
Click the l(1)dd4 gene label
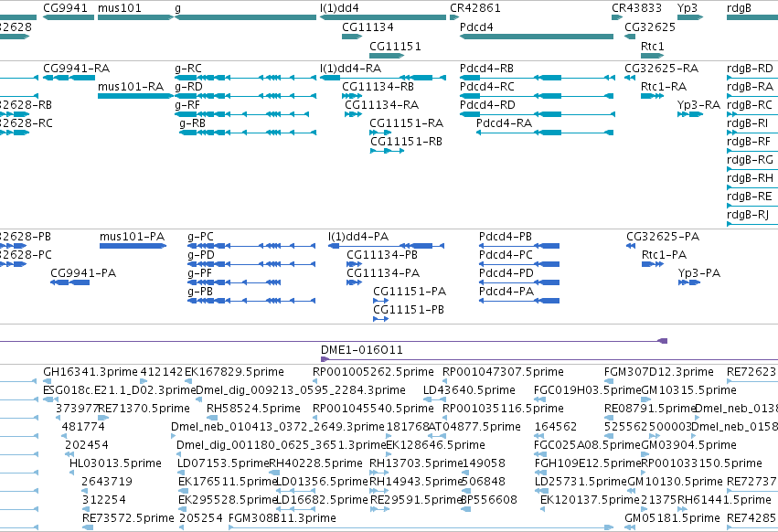[339, 8]
